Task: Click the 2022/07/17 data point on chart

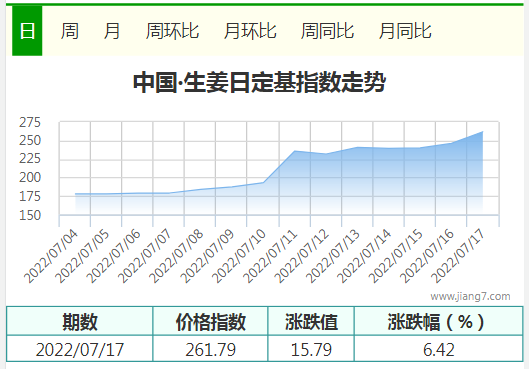Action: coord(482,132)
